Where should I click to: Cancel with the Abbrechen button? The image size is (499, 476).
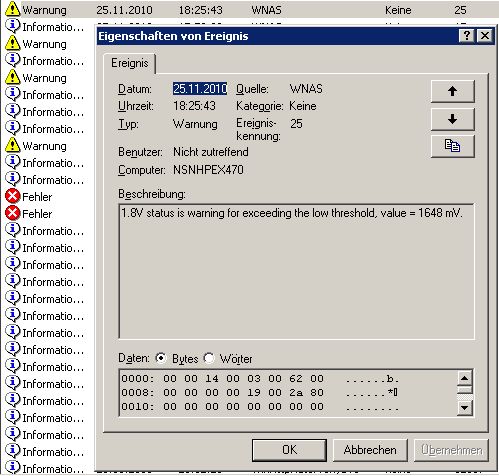(370, 450)
